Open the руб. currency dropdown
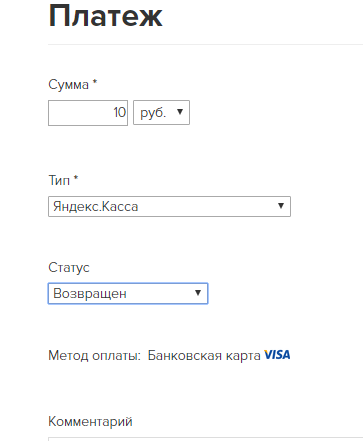Viewport: 363px width, 441px height. [161, 113]
